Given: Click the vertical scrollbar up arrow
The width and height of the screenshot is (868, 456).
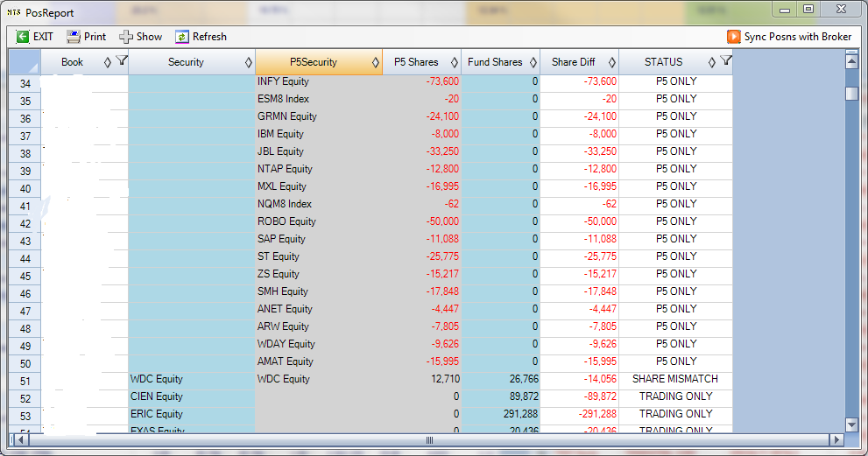Looking at the screenshot, I should coord(852,60).
